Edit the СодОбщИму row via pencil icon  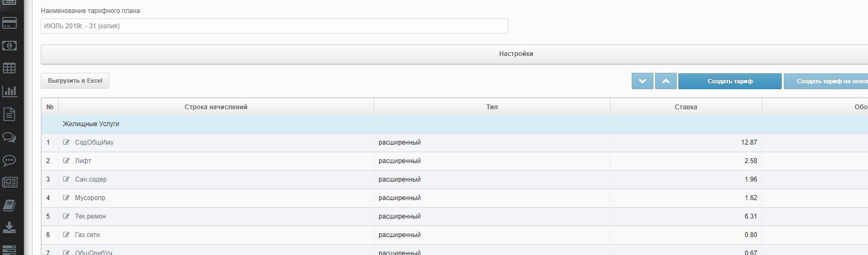pyautogui.click(x=66, y=142)
